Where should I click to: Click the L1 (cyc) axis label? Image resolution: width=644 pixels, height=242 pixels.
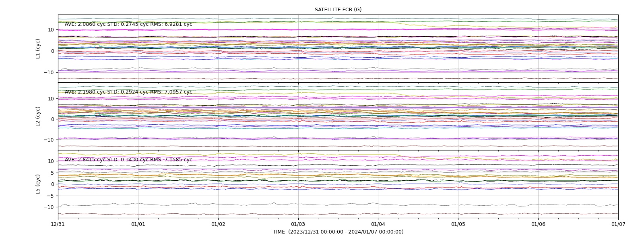tap(38, 49)
